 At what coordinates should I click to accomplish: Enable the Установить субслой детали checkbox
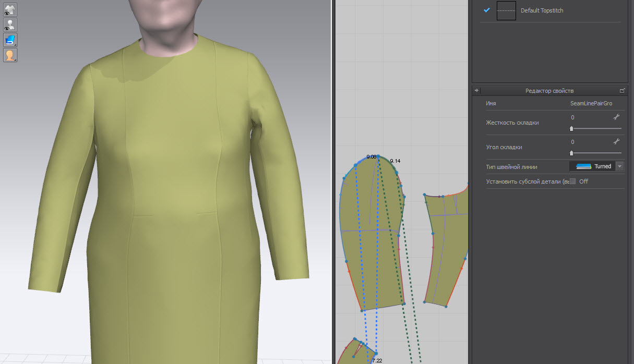point(572,181)
